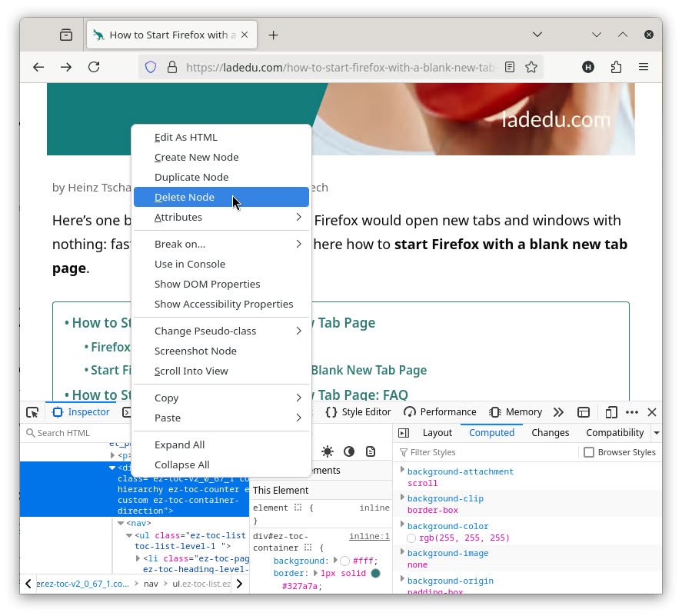The image size is (682, 616).
Task: Close the developer tools panel
Action: coord(652,412)
